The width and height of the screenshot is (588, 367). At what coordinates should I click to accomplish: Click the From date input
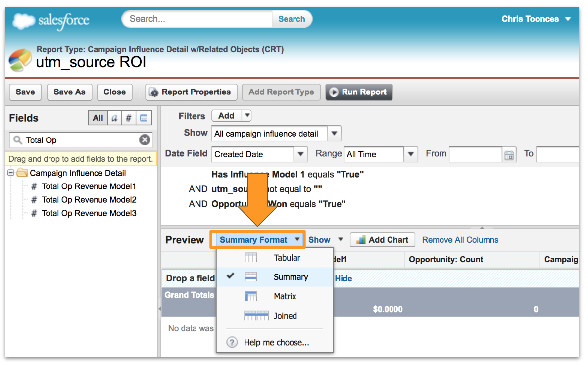coord(476,154)
